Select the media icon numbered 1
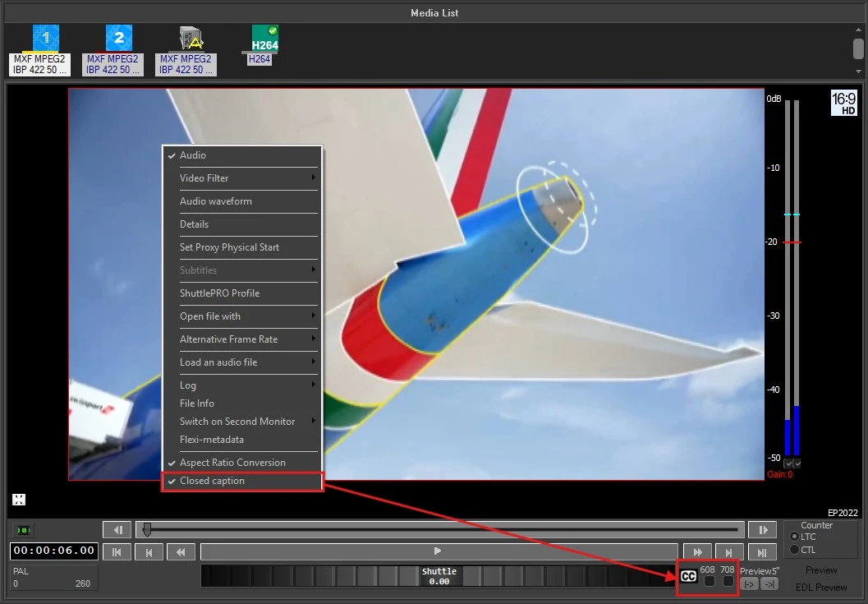This screenshot has width=868, height=604. [45, 39]
